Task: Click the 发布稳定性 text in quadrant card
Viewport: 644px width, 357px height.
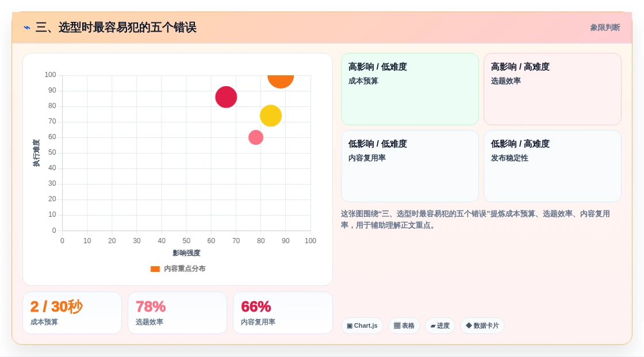Action: [x=509, y=158]
